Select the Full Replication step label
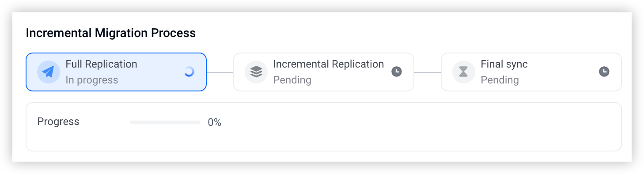This screenshot has width=644, height=174. (102, 64)
